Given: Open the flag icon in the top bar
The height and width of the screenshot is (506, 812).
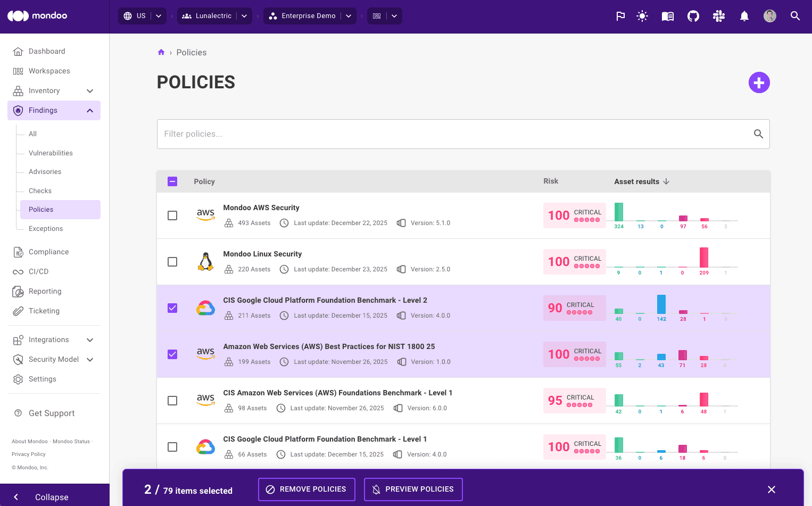Looking at the screenshot, I should [x=620, y=16].
